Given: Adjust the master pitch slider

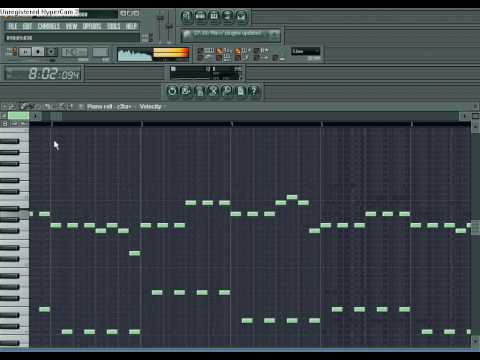Looking at the screenshot, I should point(169,27).
